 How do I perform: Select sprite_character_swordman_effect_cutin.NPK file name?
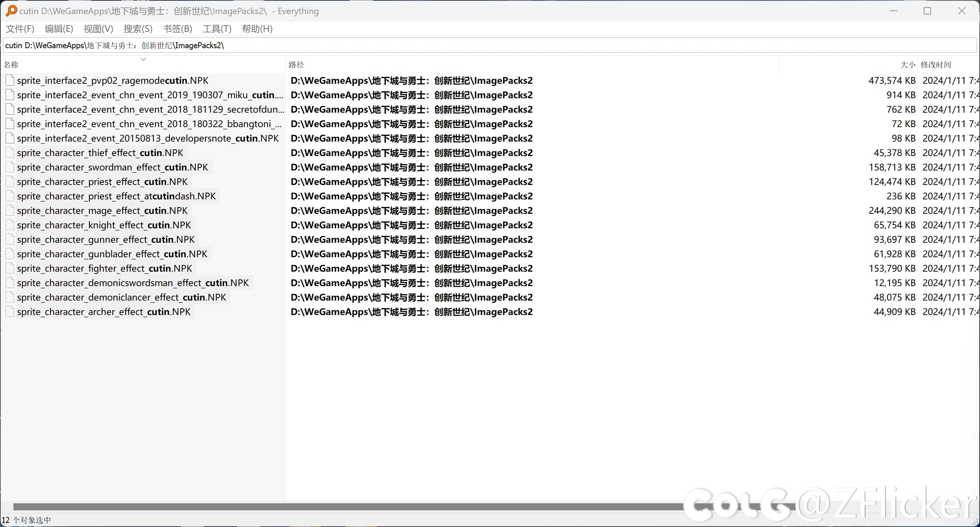click(113, 167)
